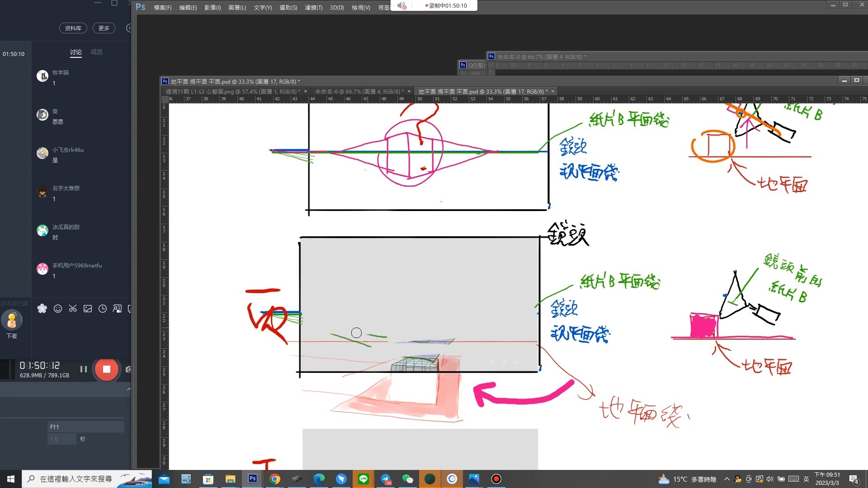Screen dimensions: 868x488
Task: Collapse the recorder settings panel chevron
Action: (128, 389)
